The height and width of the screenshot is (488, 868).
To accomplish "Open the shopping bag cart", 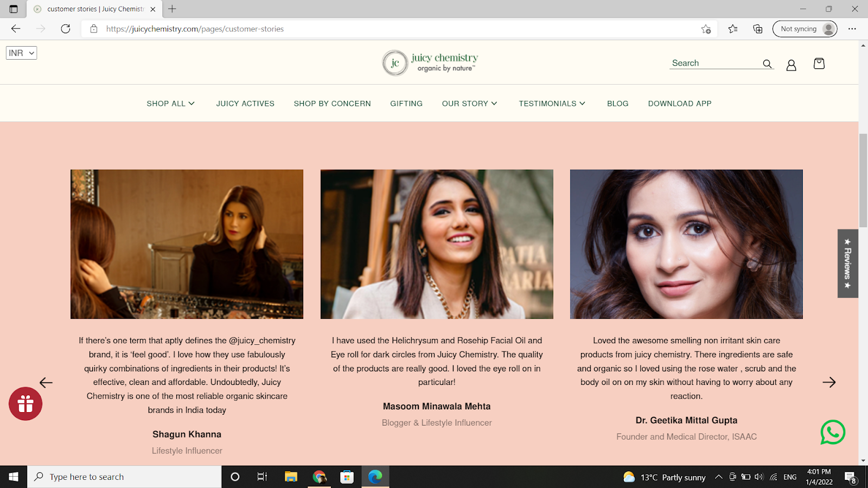I will tap(819, 63).
